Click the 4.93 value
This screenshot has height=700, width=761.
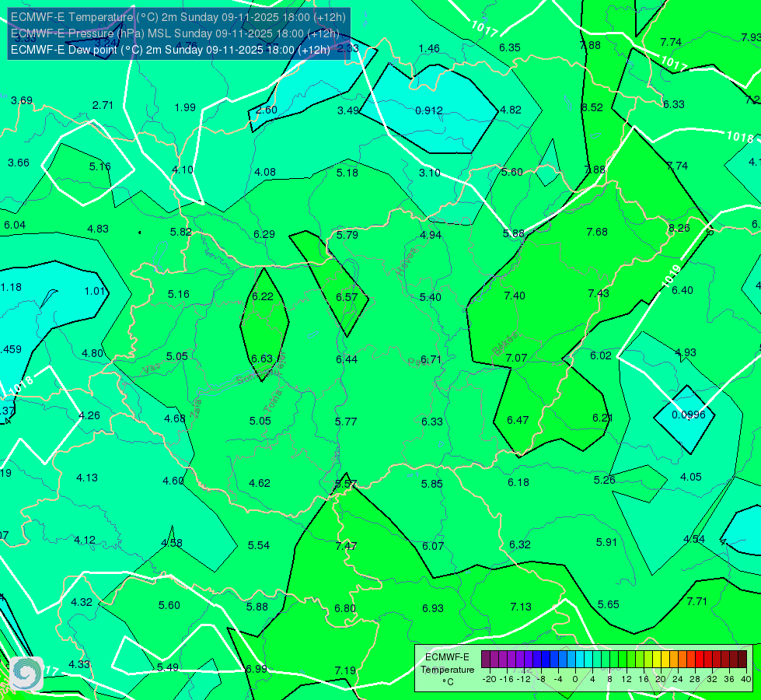point(686,352)
